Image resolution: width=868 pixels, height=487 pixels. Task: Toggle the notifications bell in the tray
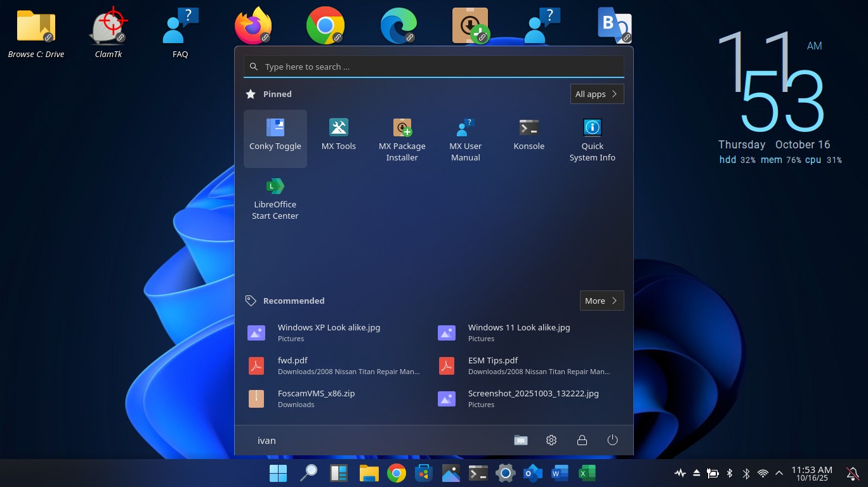click(853, 473)
